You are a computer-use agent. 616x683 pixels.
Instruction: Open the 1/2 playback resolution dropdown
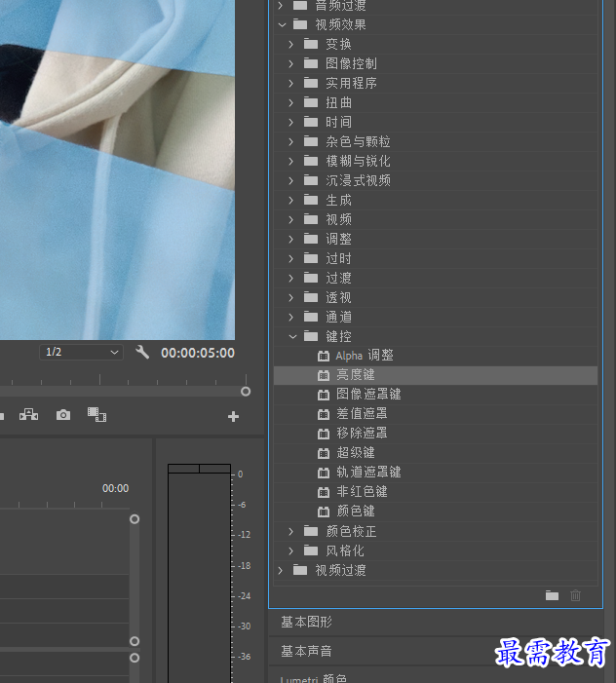tap(81, 352)
